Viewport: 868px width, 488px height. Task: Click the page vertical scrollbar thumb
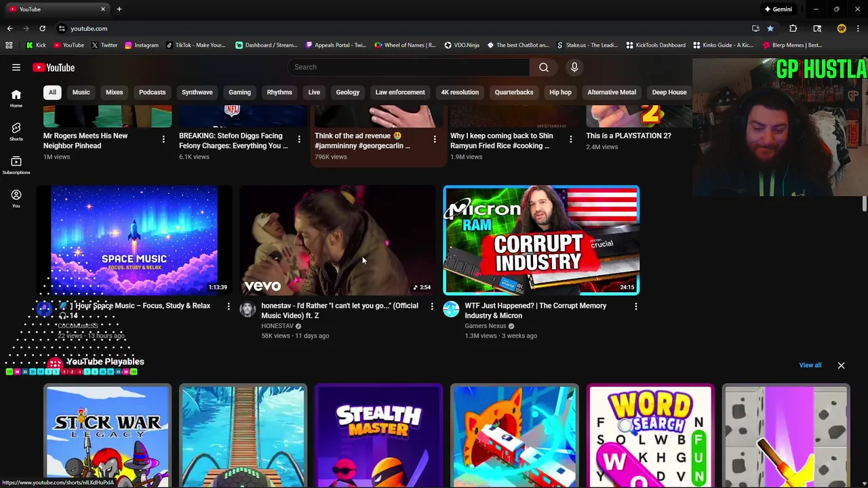(865, 204)
